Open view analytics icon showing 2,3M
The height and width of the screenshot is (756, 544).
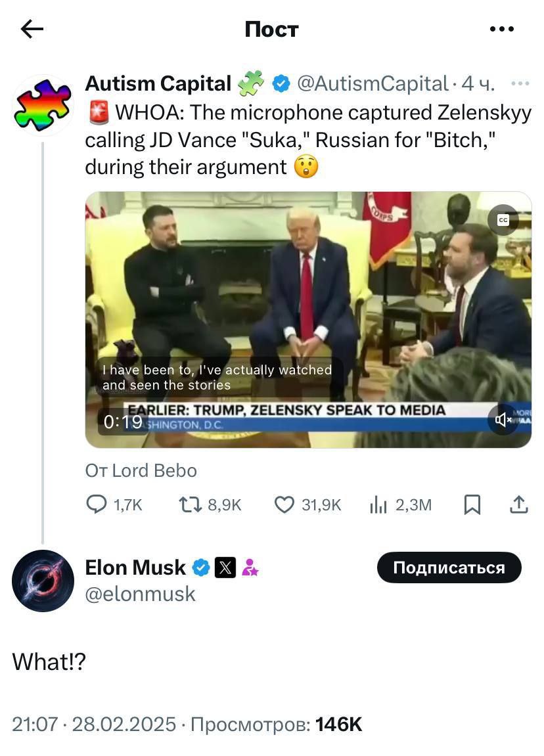pyautogui.click(x=378, y=504)
